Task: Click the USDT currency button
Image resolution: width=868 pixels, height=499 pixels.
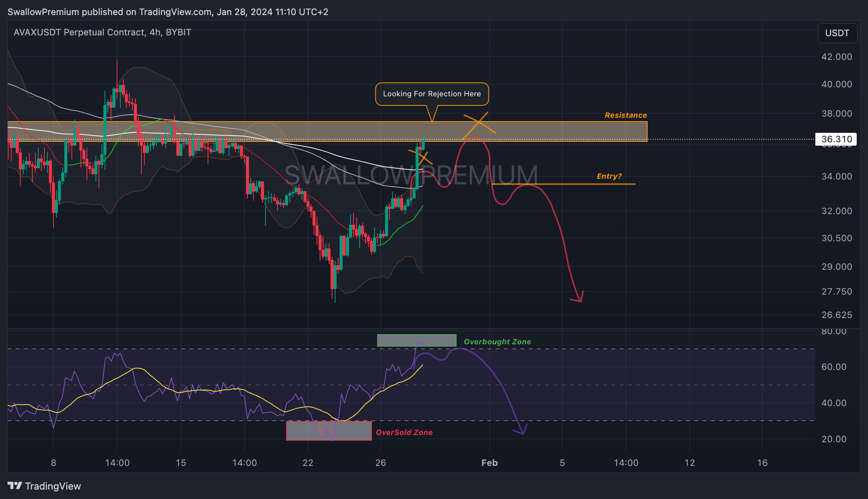Action: pyautogui.click(x=837, y=33)
